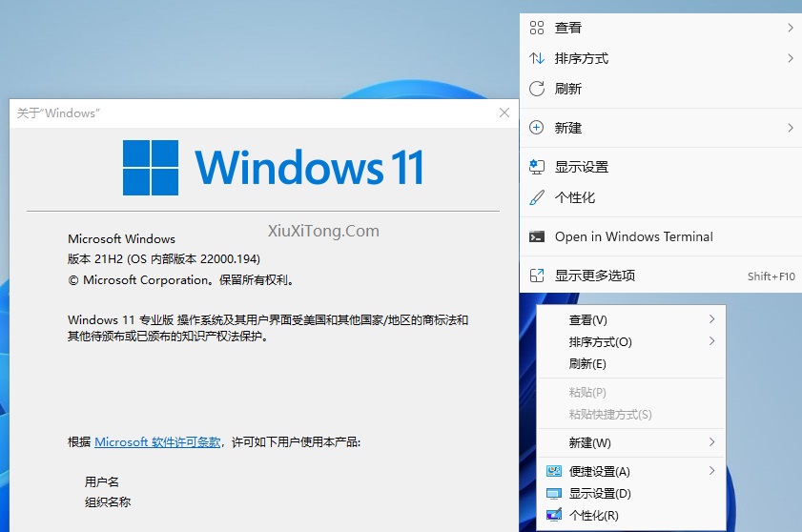Click the 便捷设置(A) icon in classic menu
This screenshot has height=532, width=802.
tap(554, 471)
